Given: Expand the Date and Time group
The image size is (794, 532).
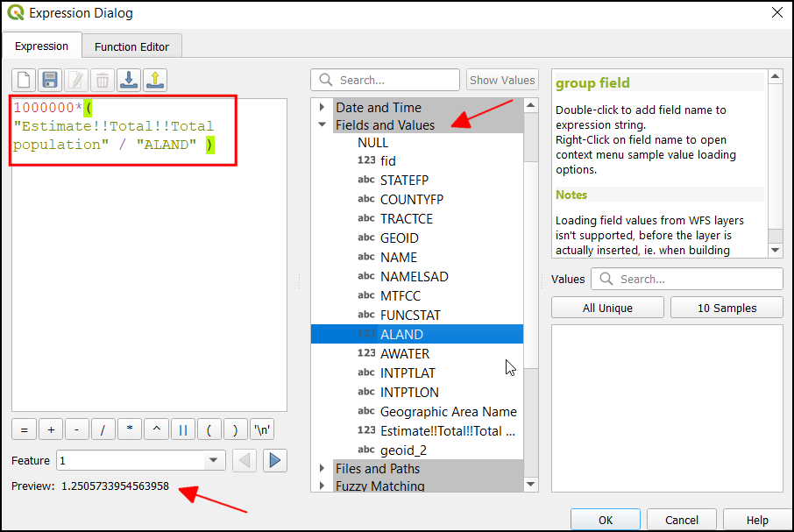Looking at the screenshot, I should point(323,108).
